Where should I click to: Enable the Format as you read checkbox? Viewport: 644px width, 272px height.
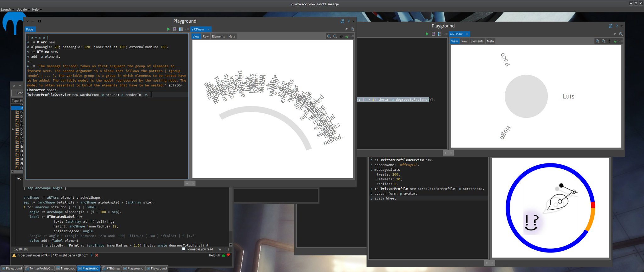click(184, 249)
